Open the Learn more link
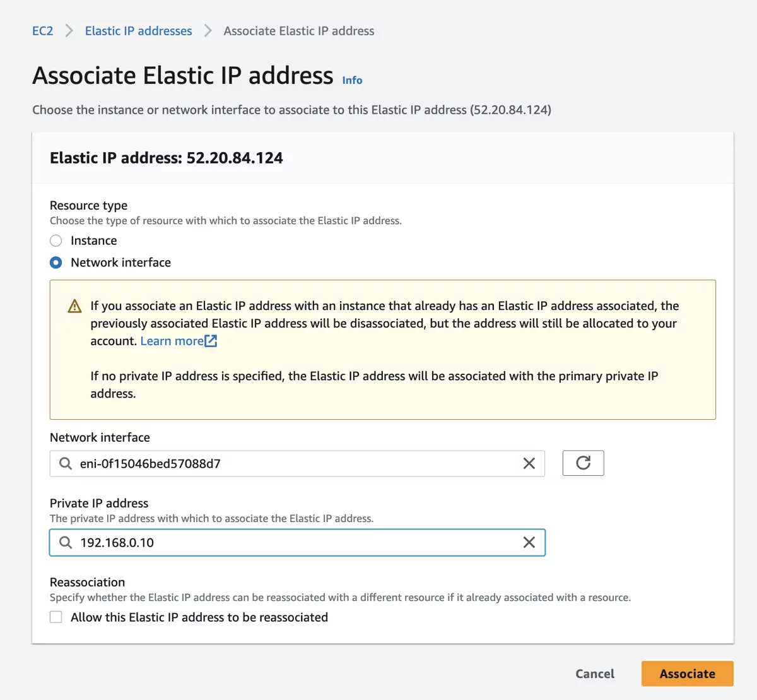 pyautogui.click(x=172, y=340)
